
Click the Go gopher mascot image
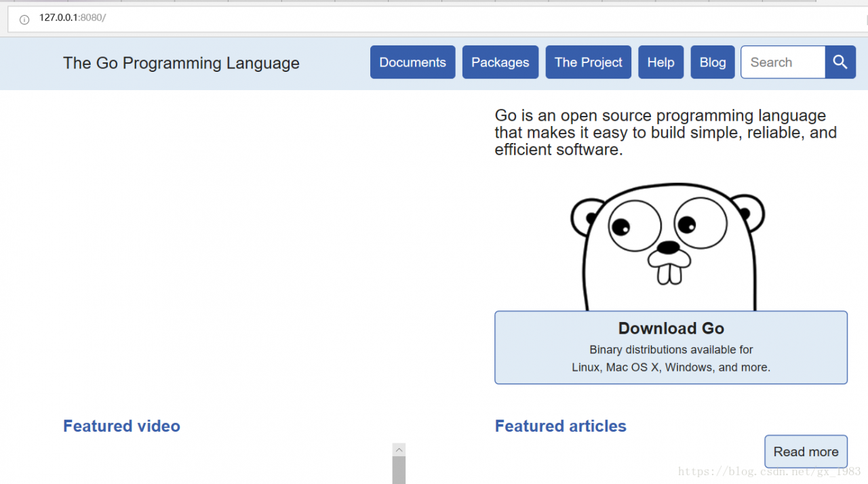click(x=668, y=247)
